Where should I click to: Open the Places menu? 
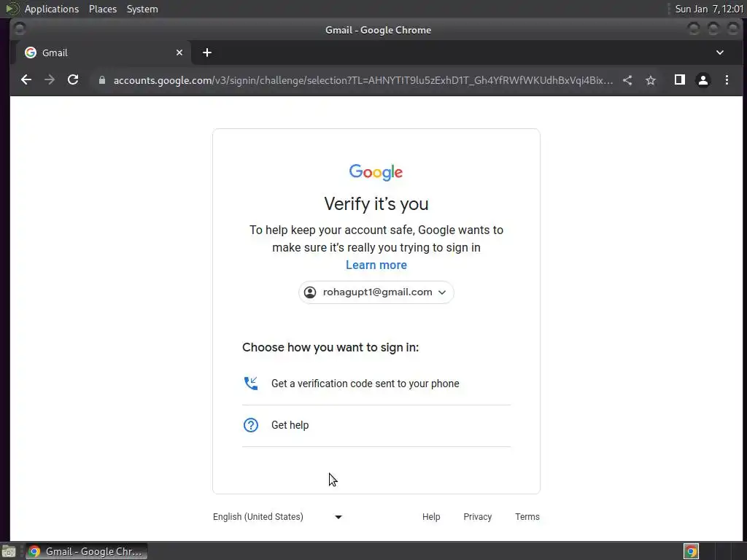click(x=103, y=9)
